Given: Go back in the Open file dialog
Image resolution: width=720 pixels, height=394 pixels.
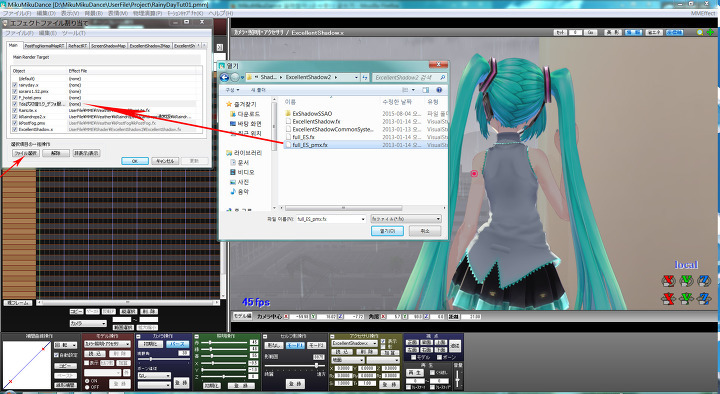Looking at the screenshot, I should (x=225, y=78).
